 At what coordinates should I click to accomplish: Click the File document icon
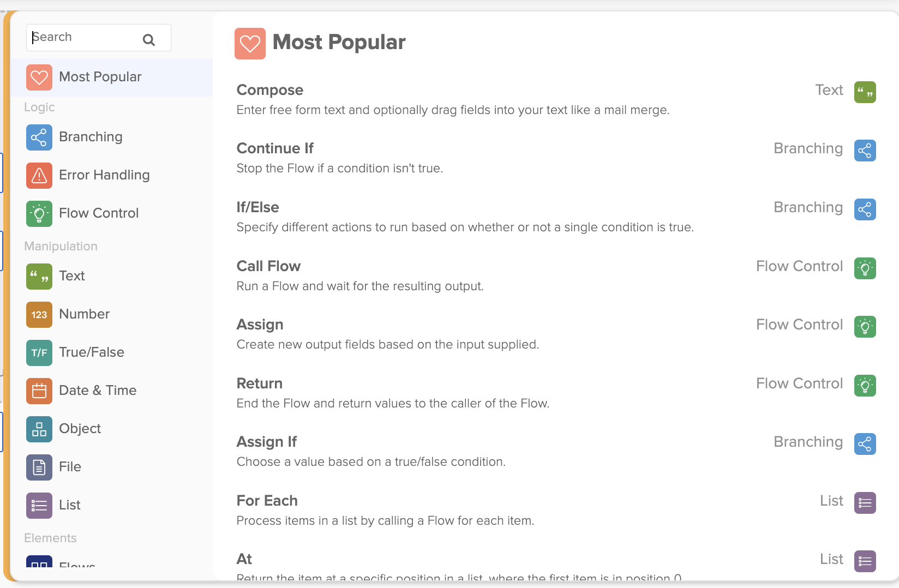tap(39, 467)
